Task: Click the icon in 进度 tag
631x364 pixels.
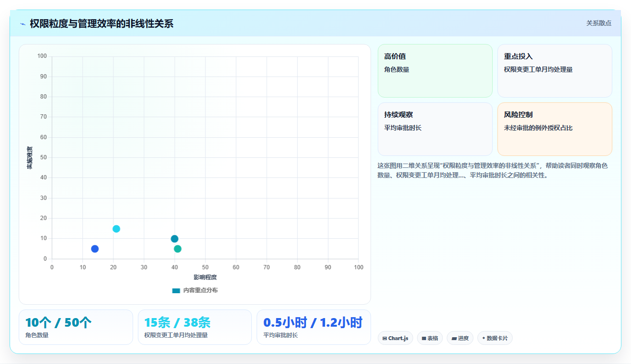Action: coord(454,338)
